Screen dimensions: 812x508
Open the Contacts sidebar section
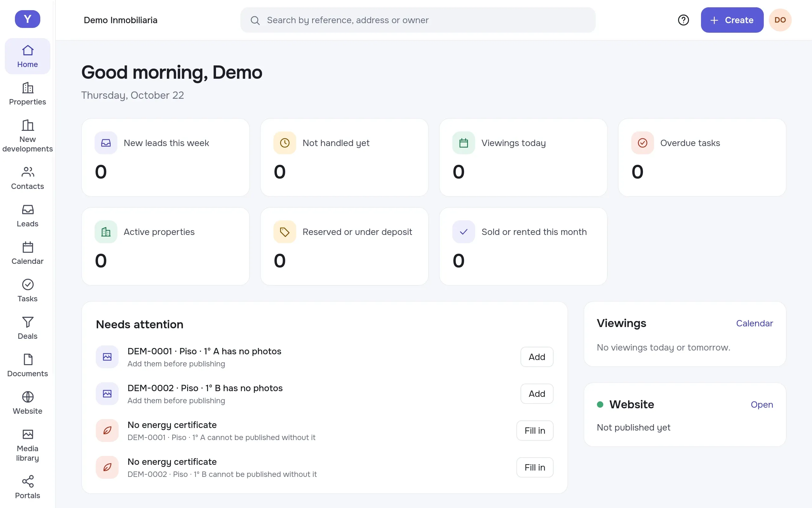[x=28, y=178]
